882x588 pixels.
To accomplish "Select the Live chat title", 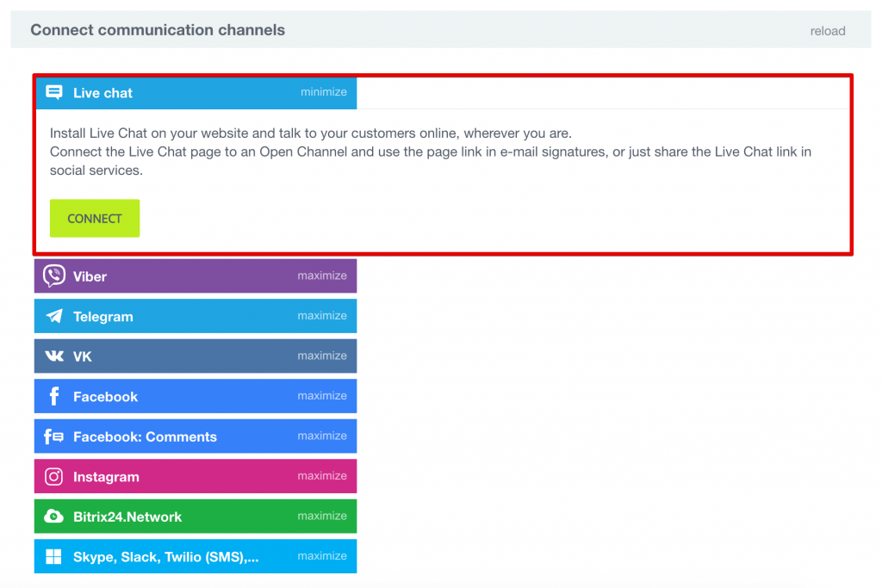I will click(x=103, y=93).
